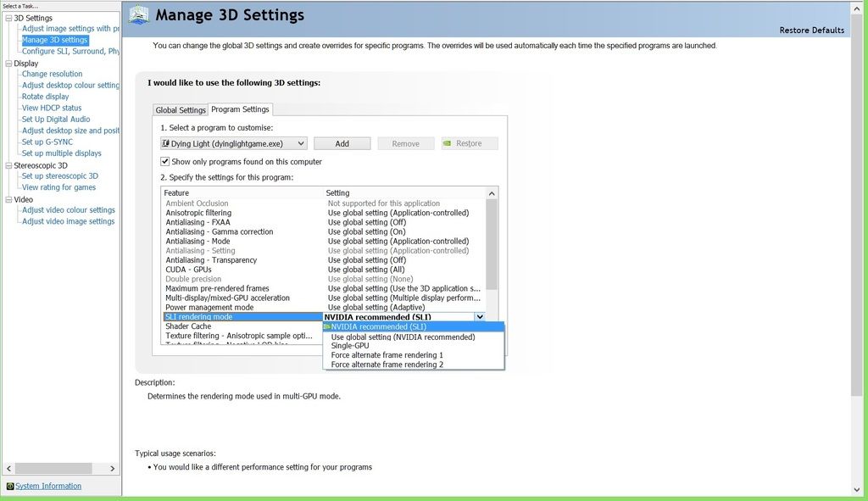Open Configure SLI, Surround, PhysX

tap(70, 52)
